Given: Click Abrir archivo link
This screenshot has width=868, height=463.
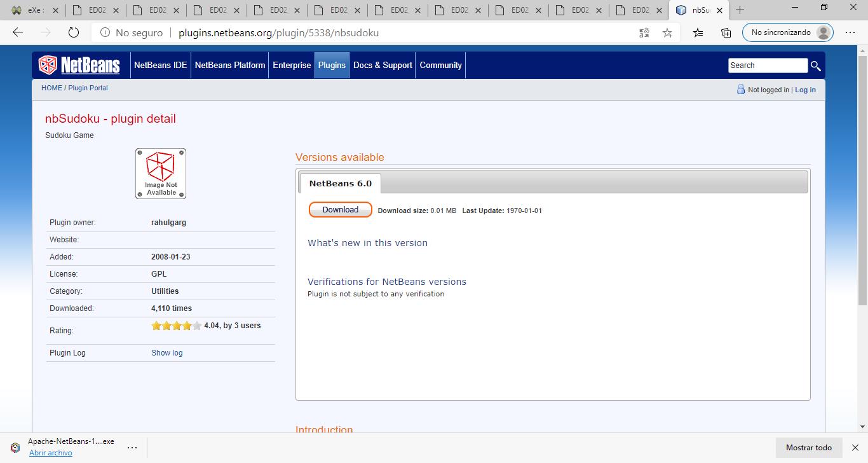Looking at the screenshot, I should [x=51, y=453].
